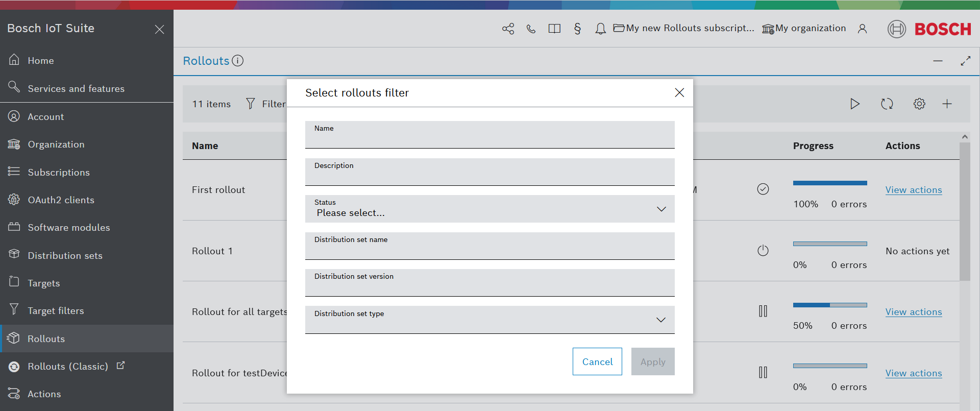The width and height of the screenshot is (980, 411).
Task: Click the plus icon to add rollout
Action: coord(947,104)
